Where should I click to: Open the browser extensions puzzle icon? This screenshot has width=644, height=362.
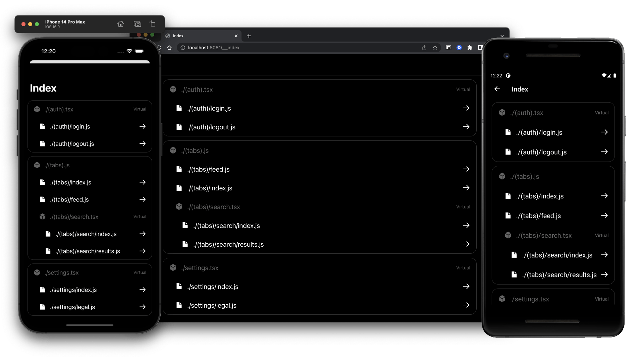[470, 48]
